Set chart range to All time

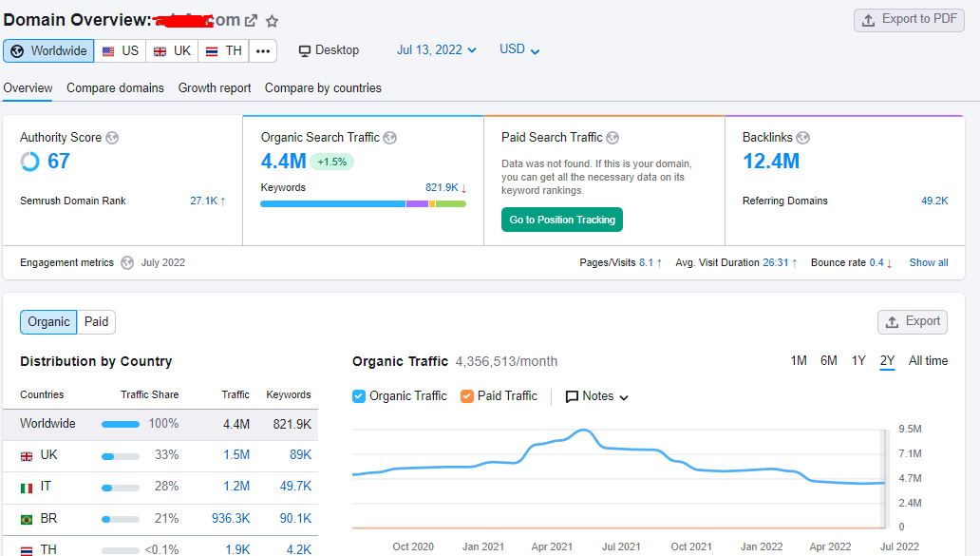[x=928, y=361]
